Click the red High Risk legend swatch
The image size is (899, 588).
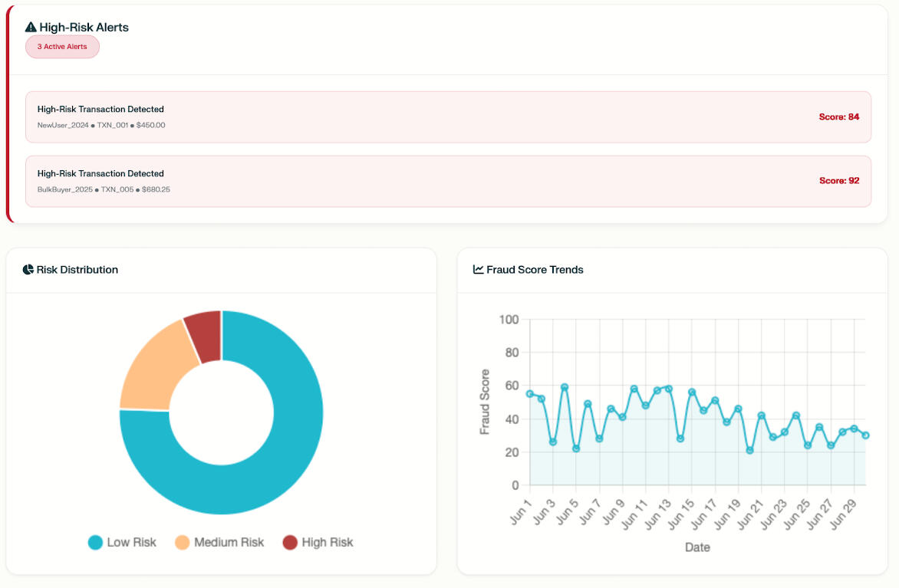pyautogui.click(x=290, y=543)
